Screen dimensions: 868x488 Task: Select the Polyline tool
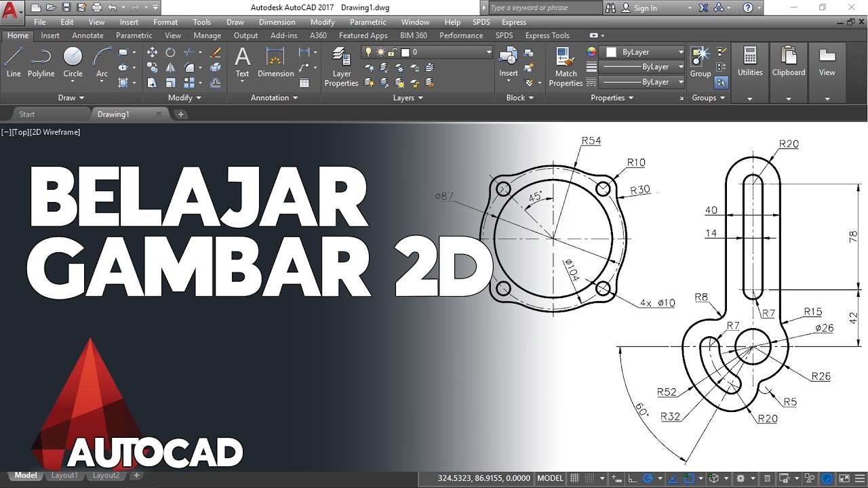pos(41,62)
